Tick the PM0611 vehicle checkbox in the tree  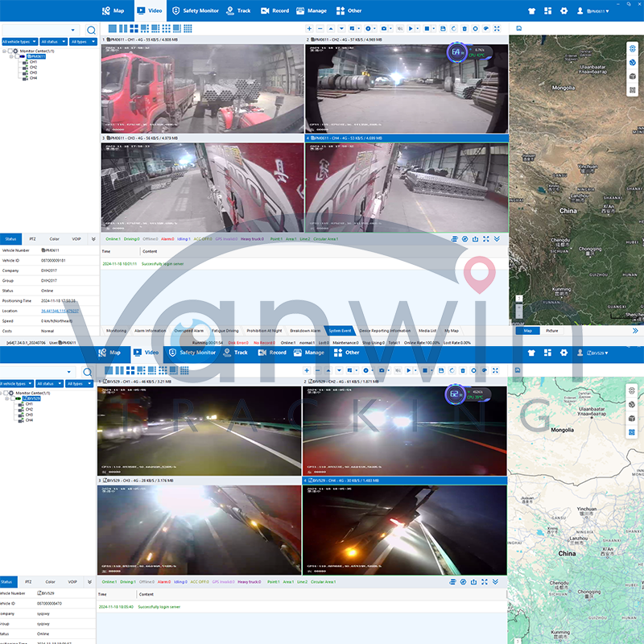pyautogui.click(x=16, y=56)
